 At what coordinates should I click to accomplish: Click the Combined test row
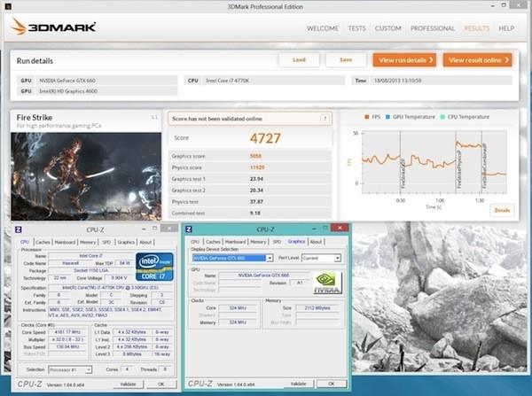point(250,214)
